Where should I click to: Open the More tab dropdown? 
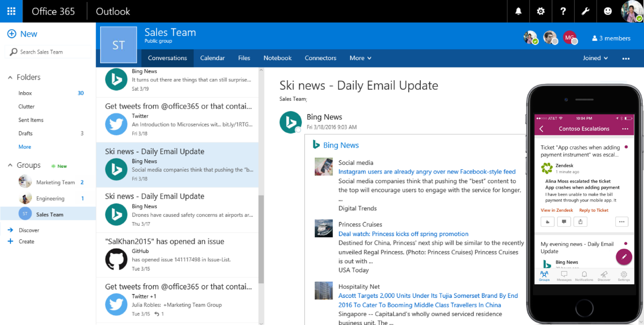click(x=360, y=58)
